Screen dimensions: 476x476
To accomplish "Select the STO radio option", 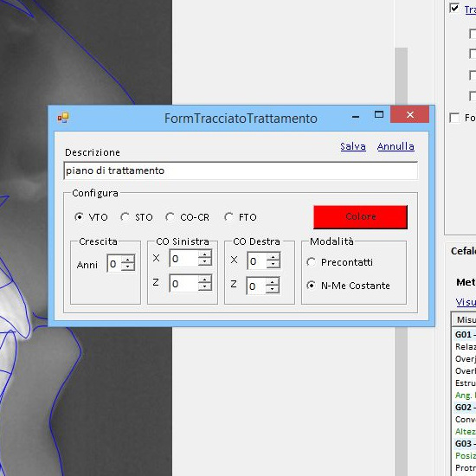I will pos(125,216).
